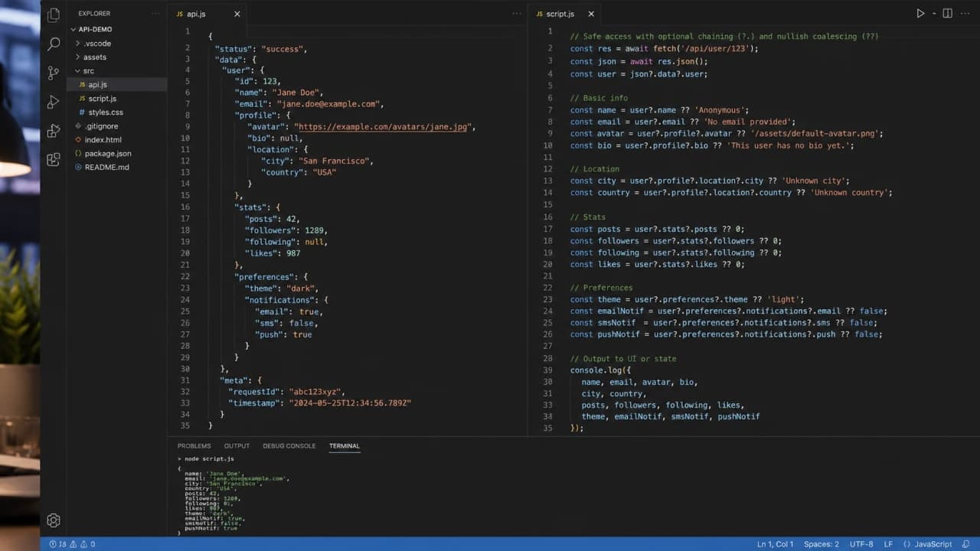Click "status": "success" line in api.js
This screenshot has height=551, width=980.
260,49
